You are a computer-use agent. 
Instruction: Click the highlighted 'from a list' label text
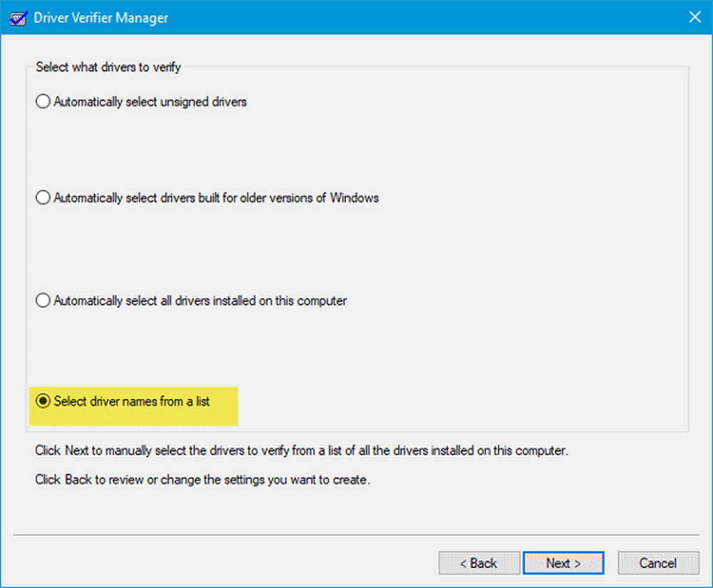click(x=132, y=401)
